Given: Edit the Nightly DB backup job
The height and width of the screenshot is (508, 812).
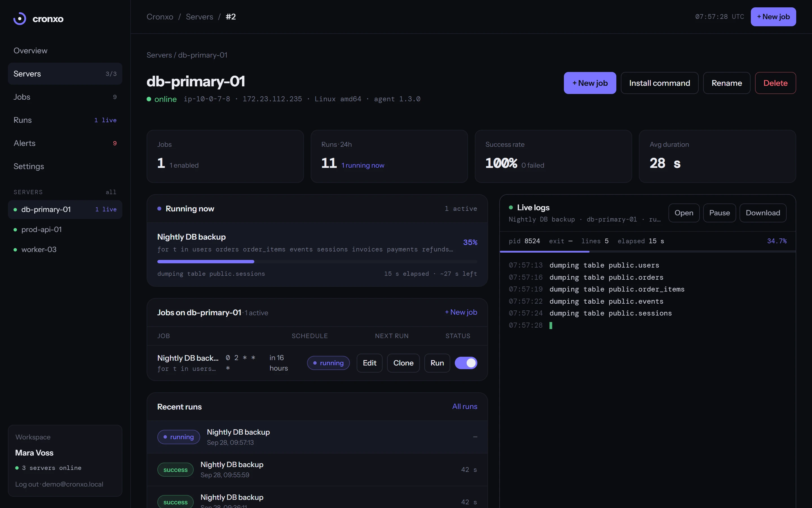Looking at the screenshot, I should [x=369, y=363].
